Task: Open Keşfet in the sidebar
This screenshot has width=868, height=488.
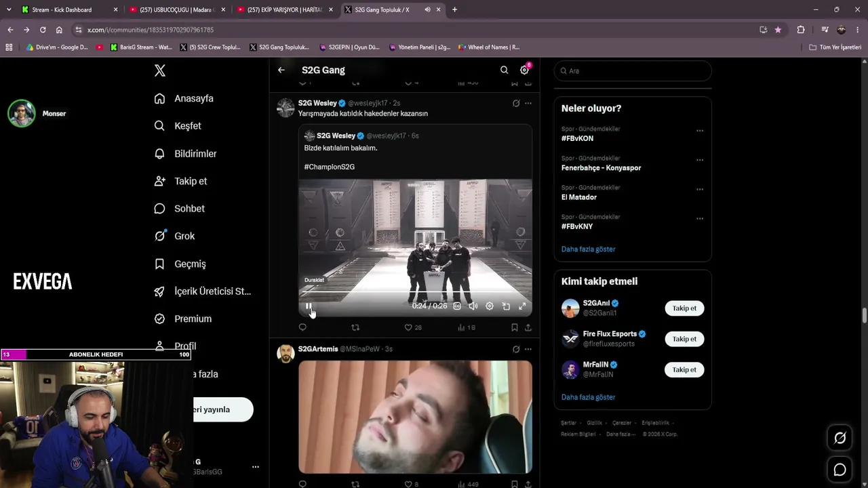Action: 178,126
